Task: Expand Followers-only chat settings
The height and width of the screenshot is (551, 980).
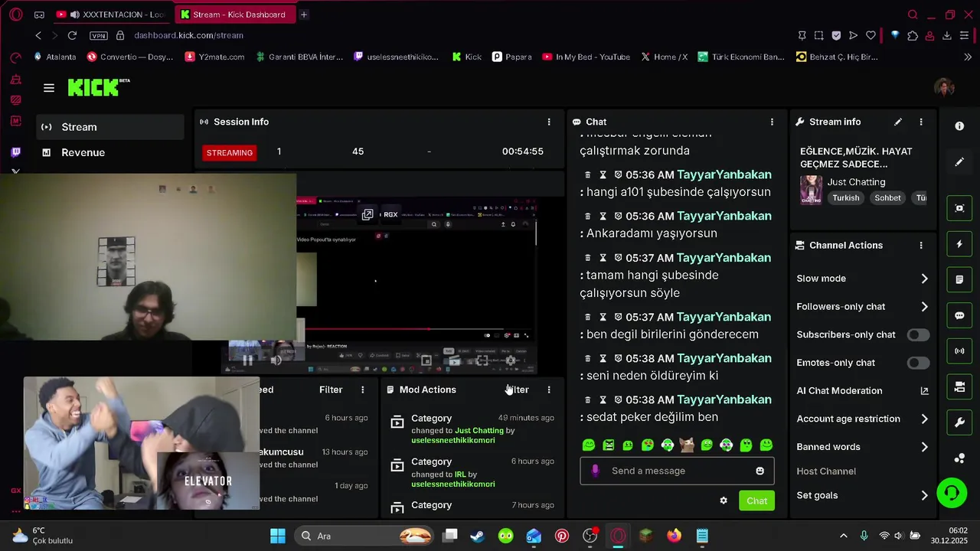Action: coord(862,306)
